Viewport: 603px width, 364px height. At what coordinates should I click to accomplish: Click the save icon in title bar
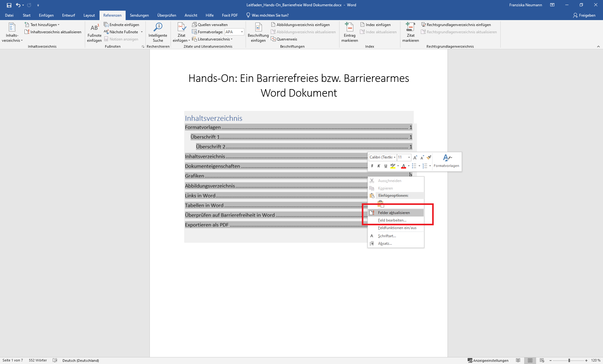pos(9,5)
